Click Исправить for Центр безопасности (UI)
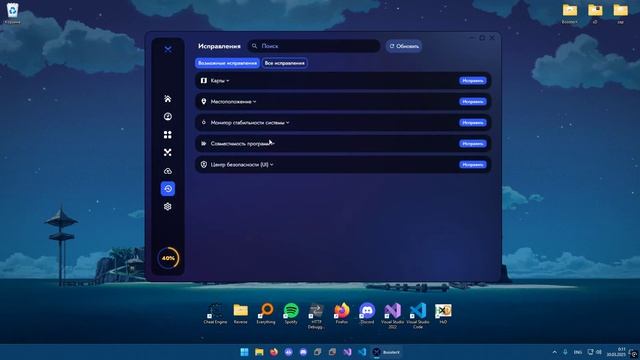This screenshot has width=640, height=360. pos(473,164)
